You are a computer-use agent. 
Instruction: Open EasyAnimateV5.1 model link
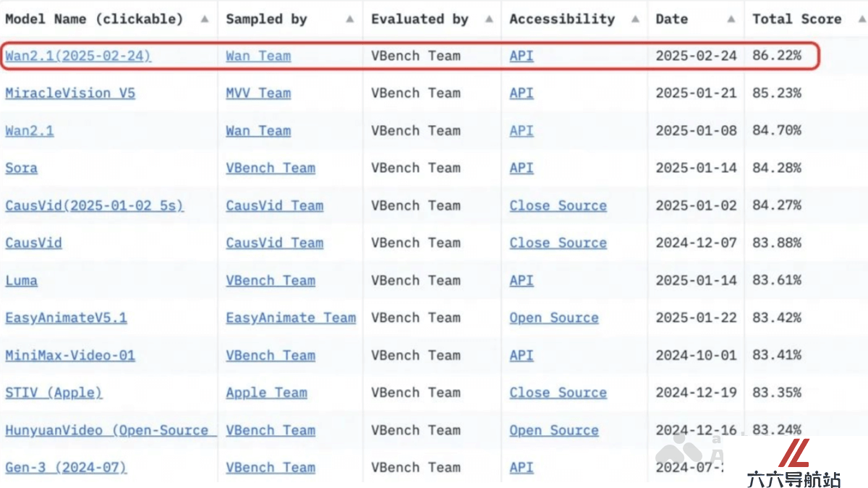click(66, 318)
